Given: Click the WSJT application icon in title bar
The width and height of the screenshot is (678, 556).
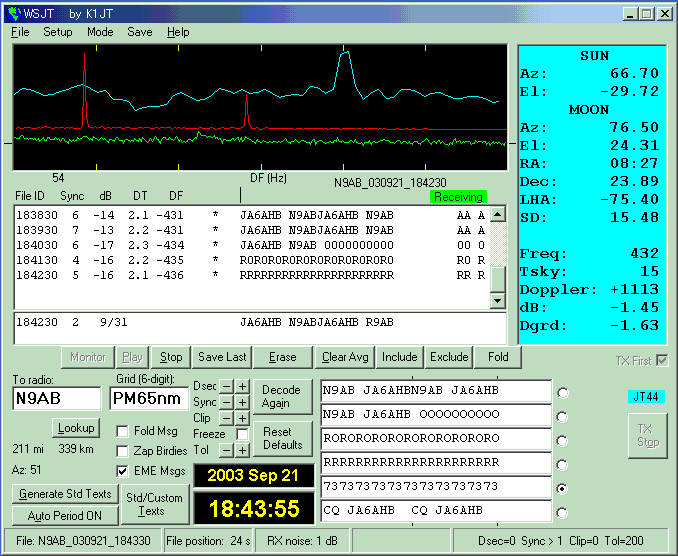Looking at the screenshot, I should click(15, 14).
